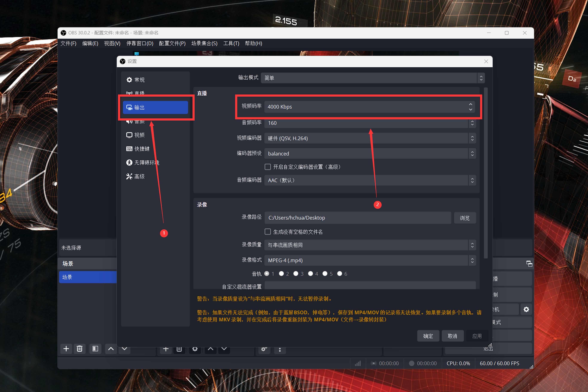Open the 帮助(H) menu

point(254,43)
